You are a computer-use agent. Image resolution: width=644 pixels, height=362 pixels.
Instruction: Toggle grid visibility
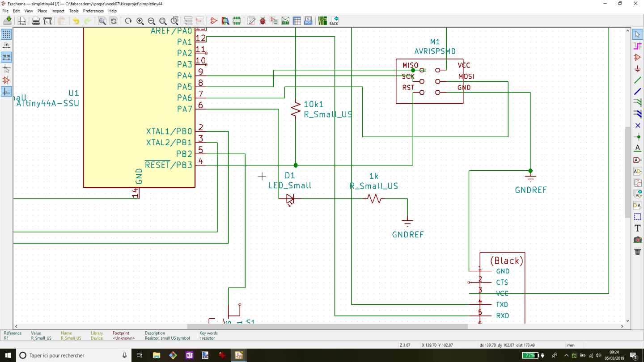coord(6,34)
